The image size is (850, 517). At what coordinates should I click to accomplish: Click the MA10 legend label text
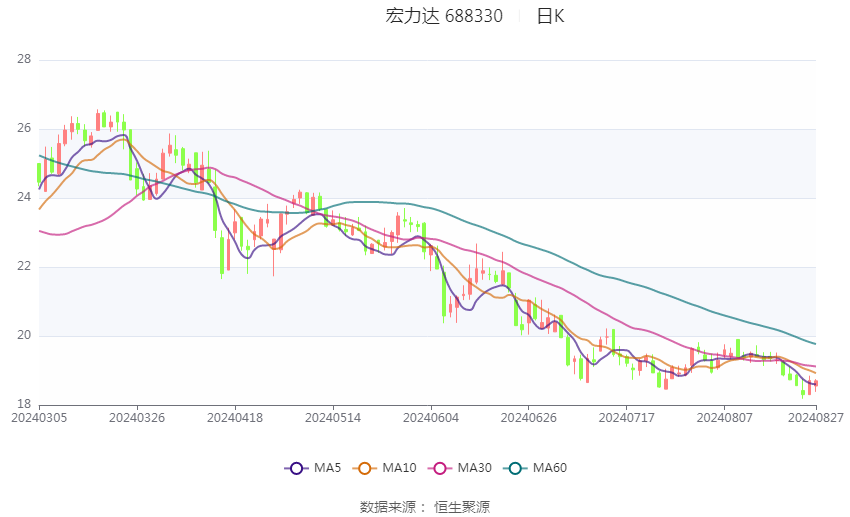[399, 468]
